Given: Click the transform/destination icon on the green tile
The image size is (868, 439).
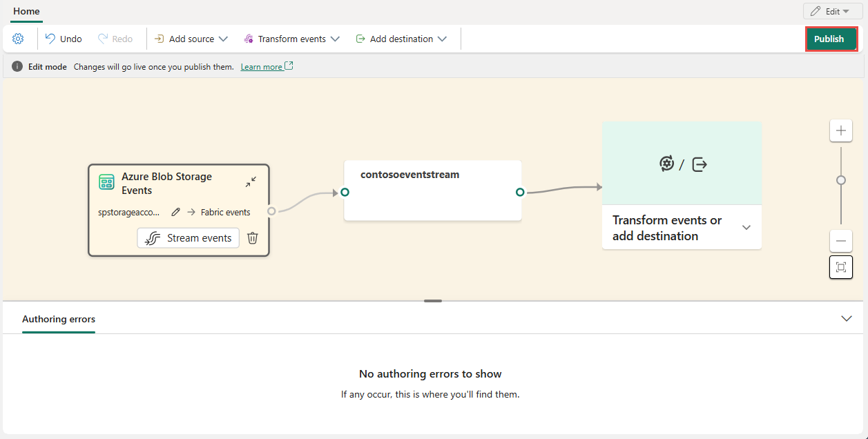Looking at the screenshot, I should point(682,164).
